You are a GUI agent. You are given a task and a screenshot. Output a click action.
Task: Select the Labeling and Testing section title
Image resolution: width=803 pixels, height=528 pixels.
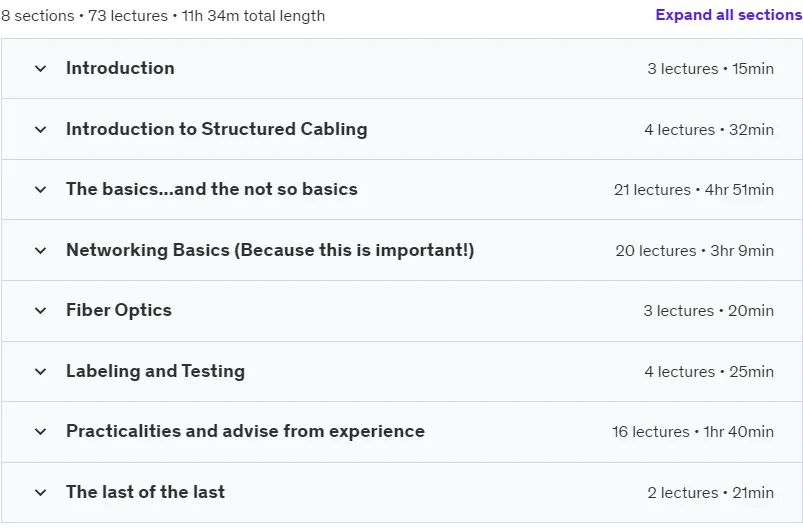(156, 371)
